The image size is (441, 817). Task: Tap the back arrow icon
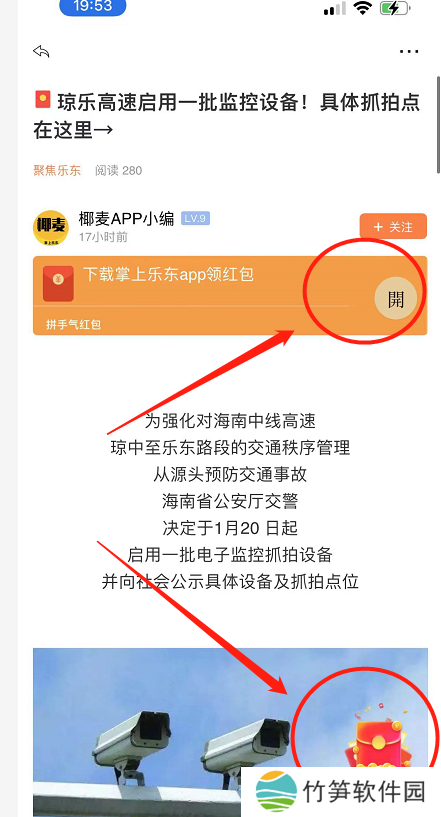click(41, 51)
